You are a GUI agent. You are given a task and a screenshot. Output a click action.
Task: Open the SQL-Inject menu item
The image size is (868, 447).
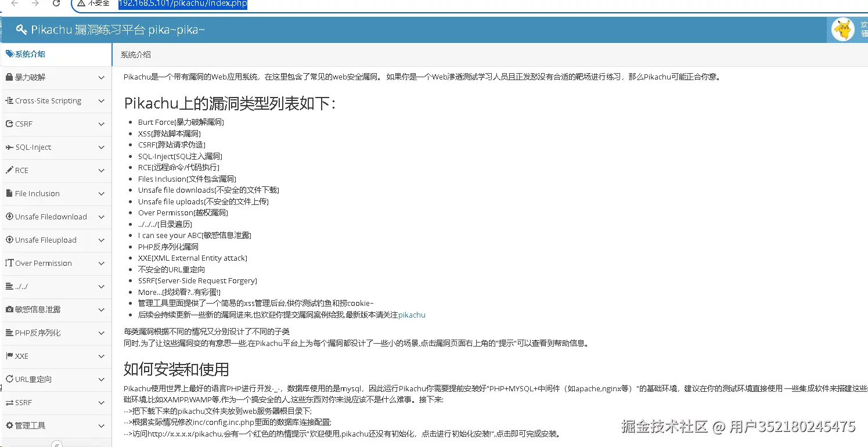pos(56,147)
